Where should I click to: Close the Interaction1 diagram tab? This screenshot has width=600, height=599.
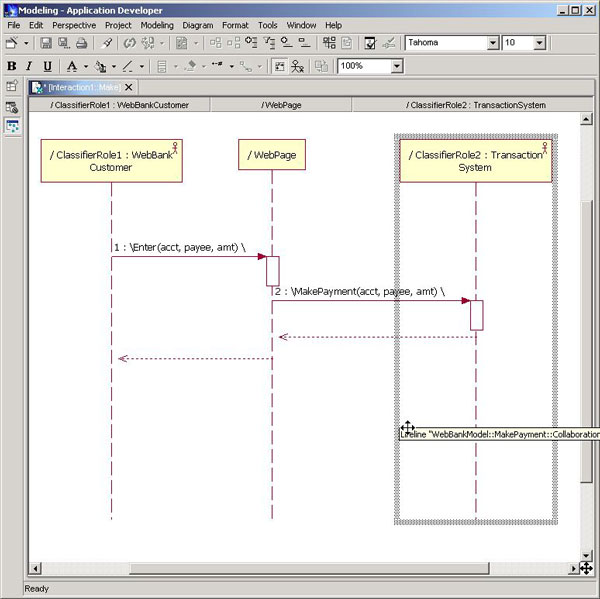coord(129,88)
